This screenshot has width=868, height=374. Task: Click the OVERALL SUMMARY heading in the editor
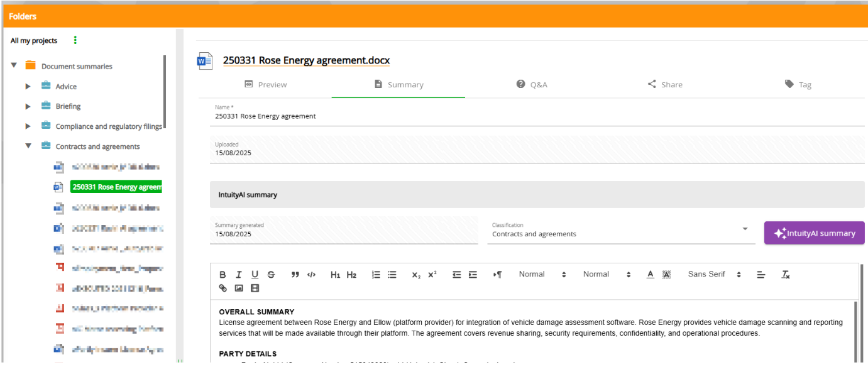click(x=256, y=312)
